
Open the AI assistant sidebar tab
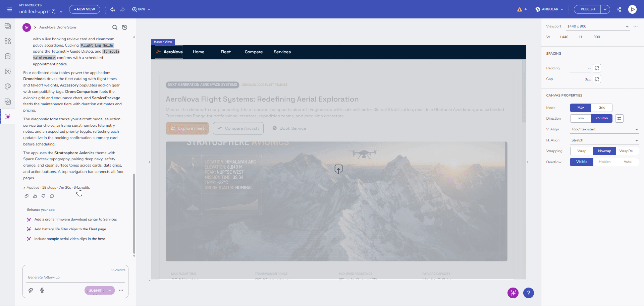[x=8, y=117]
